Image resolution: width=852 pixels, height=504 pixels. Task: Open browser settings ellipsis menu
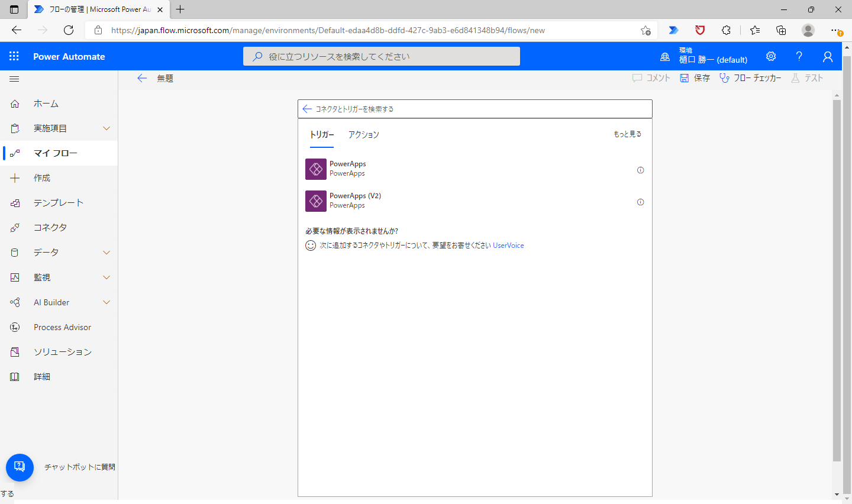[835, 30]
